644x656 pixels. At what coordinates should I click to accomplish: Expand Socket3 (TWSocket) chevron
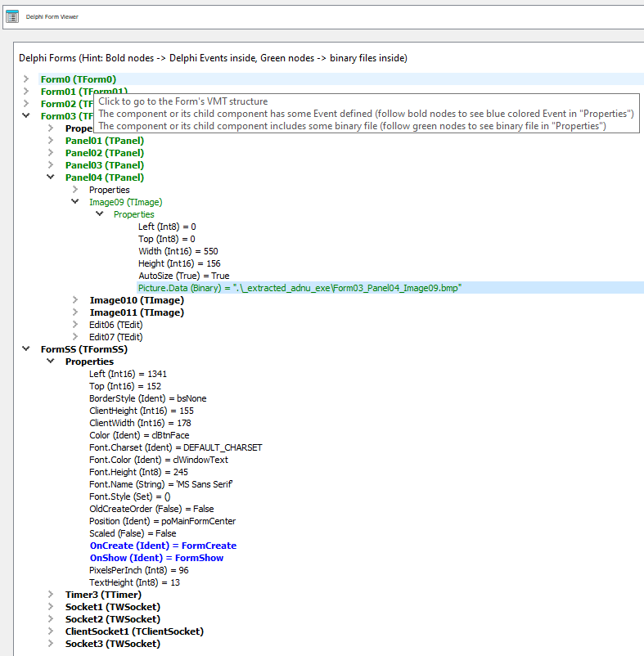coord(51,643)
